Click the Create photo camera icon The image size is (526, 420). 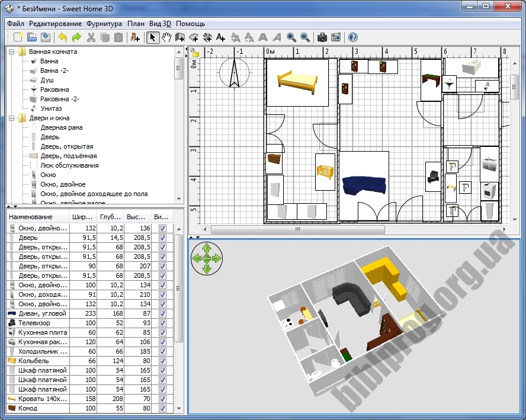pyautogui.click(x=322, y=37)
